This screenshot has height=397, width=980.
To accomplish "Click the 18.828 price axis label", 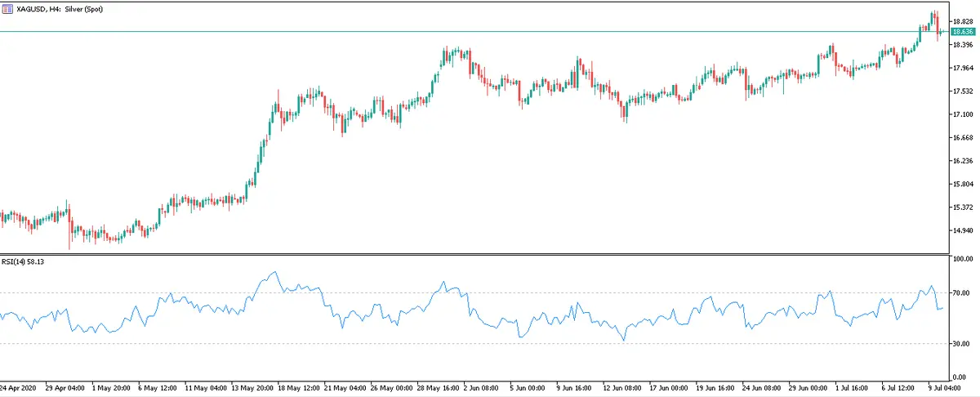I will click(964, 22).
